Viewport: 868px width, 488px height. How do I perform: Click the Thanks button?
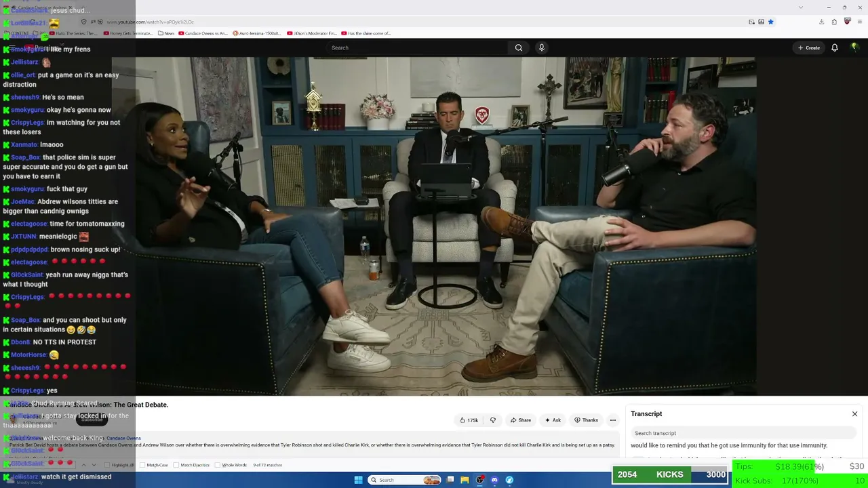(586, 420)
